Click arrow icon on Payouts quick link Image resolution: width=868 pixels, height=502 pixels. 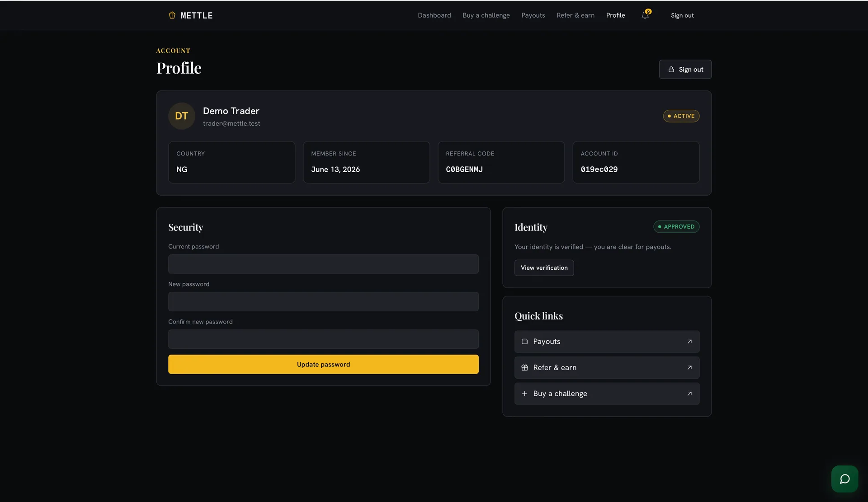coord(689,342)
